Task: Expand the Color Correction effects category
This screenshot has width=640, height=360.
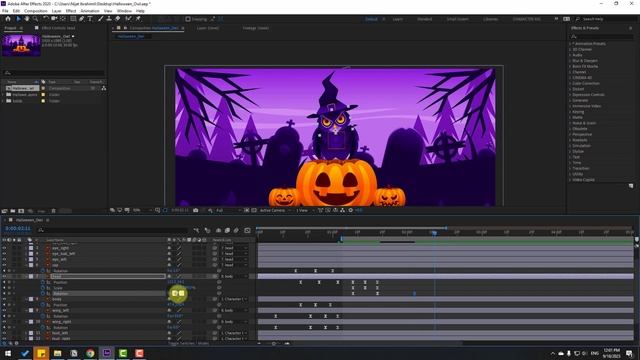Action: [x=570, y=83]
